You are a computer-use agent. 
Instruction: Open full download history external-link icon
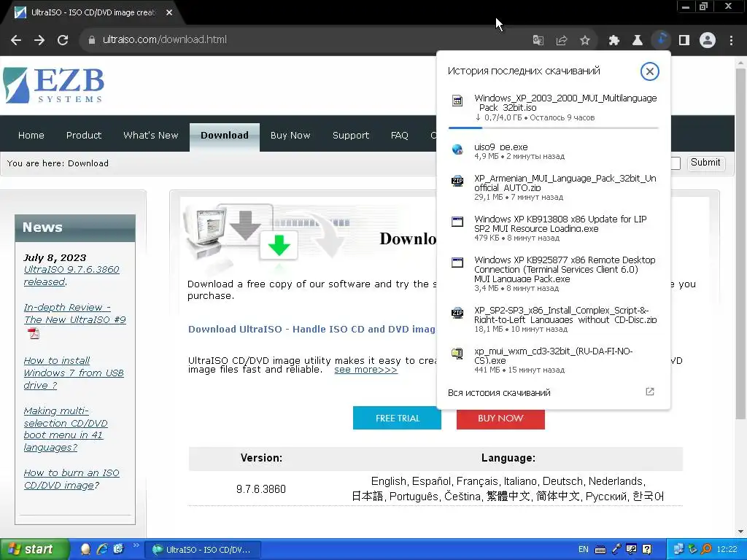pyautogui.click(x=650, y=392)
